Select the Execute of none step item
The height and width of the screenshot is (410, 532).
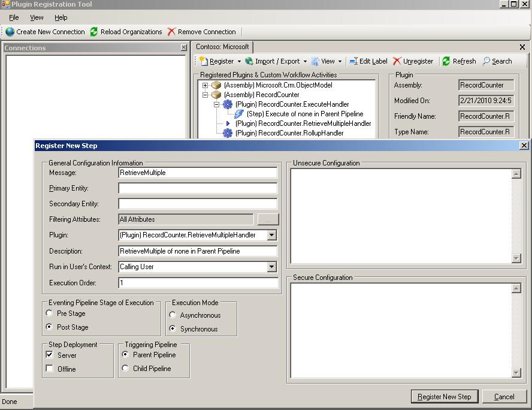point(305,114)
